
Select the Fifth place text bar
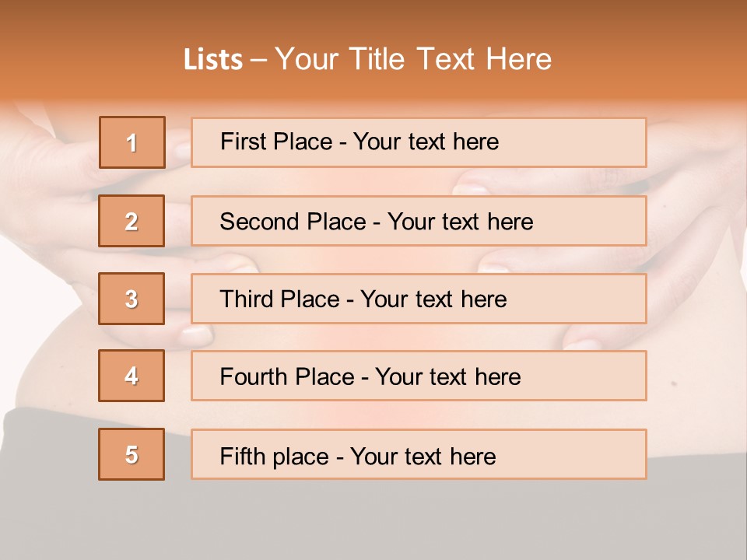pyautogui.click(x=419, y=454)
